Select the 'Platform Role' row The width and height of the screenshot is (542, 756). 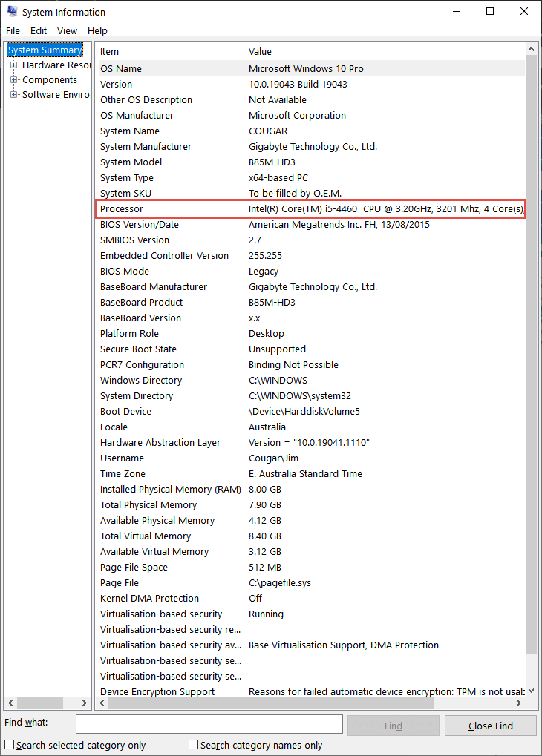[310, 334]
